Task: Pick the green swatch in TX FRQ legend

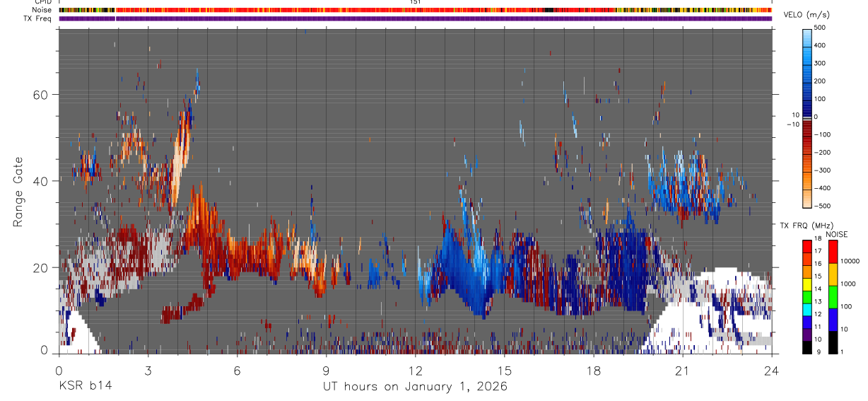Action: (x=808, y=296)
